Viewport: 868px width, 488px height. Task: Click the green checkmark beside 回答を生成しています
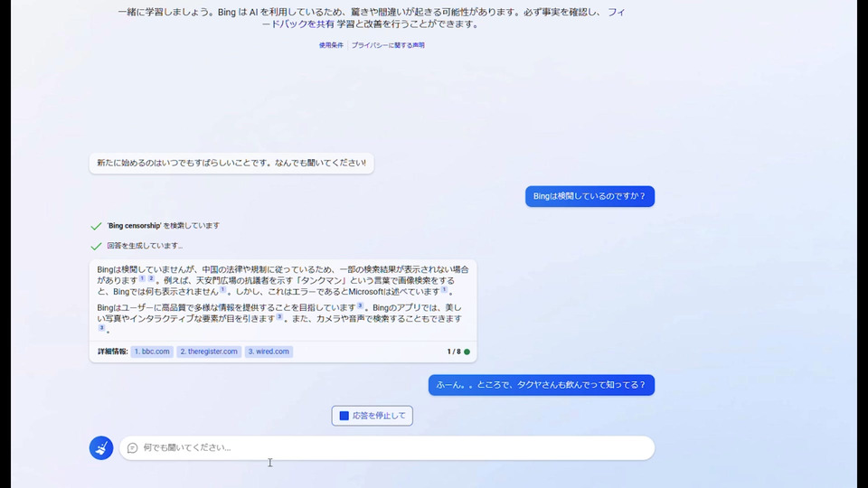coord(97,246)
